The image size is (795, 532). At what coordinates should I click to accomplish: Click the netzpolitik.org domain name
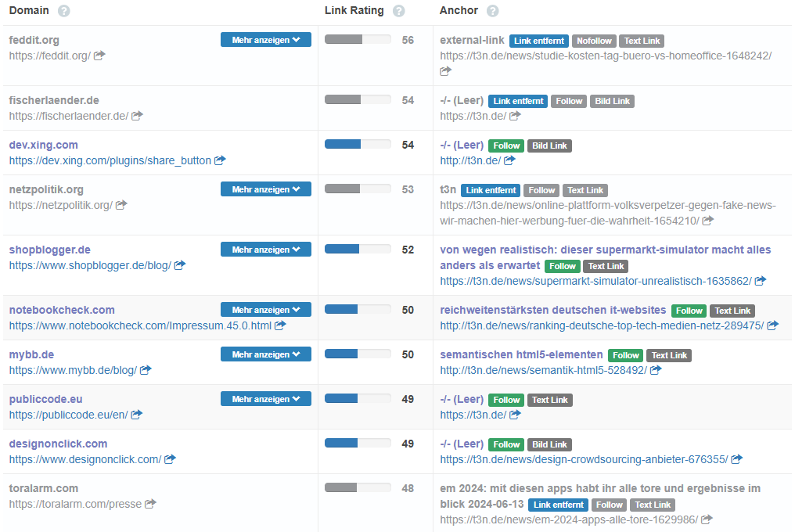pos(46,189)
